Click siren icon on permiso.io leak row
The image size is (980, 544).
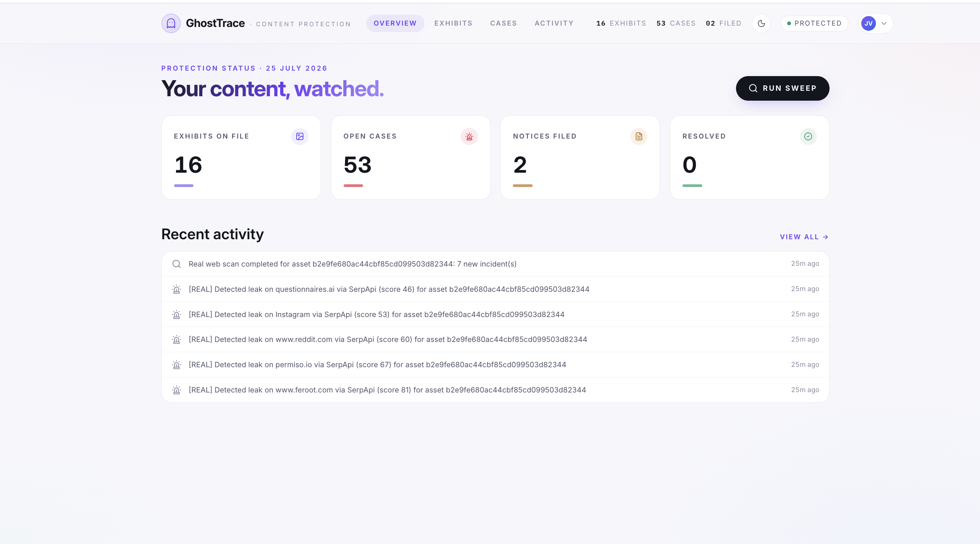point(176,364)
